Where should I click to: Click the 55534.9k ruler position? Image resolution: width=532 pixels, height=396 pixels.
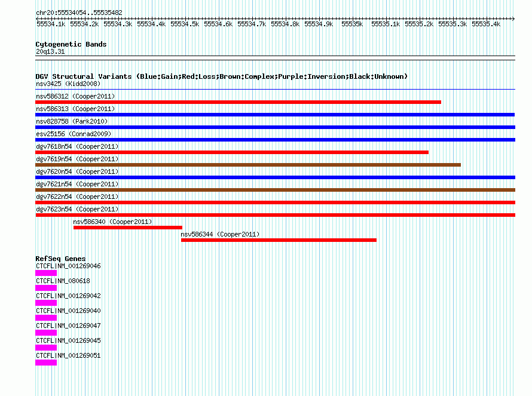point(319,24)
